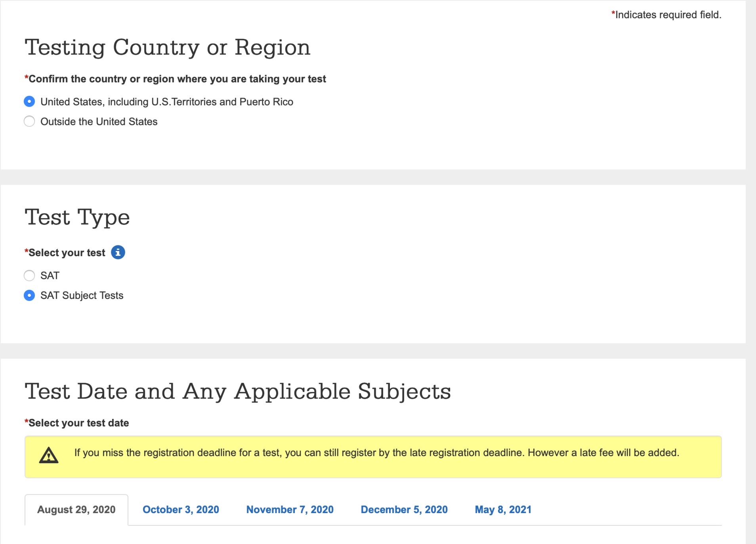The height and width of the screenshot is (544, 756).
Task: Switch to the October 3, 2020 tab
Action: (x=181, y=510)
